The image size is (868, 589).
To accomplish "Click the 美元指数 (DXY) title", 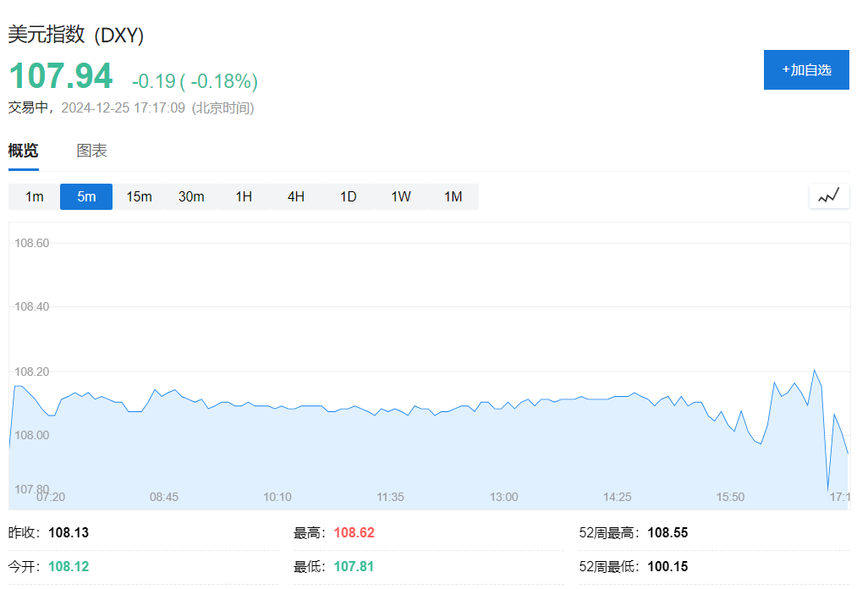I will tap(76, 35).
